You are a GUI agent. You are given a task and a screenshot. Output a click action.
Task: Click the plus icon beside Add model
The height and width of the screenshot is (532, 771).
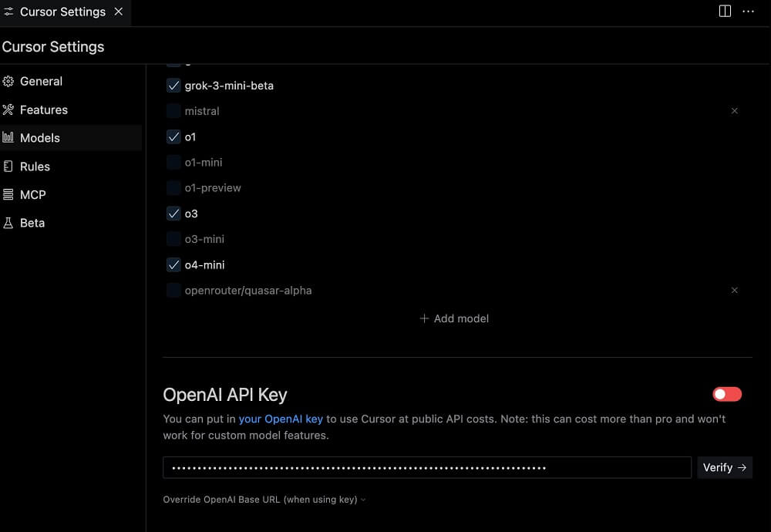coord(424,318)
